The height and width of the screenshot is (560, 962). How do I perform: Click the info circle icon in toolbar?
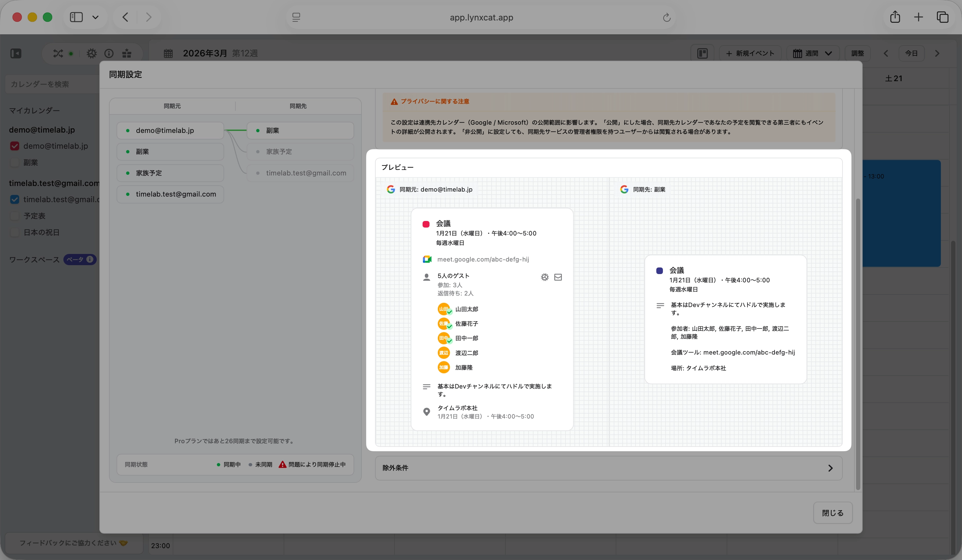(x=109, y=53)
